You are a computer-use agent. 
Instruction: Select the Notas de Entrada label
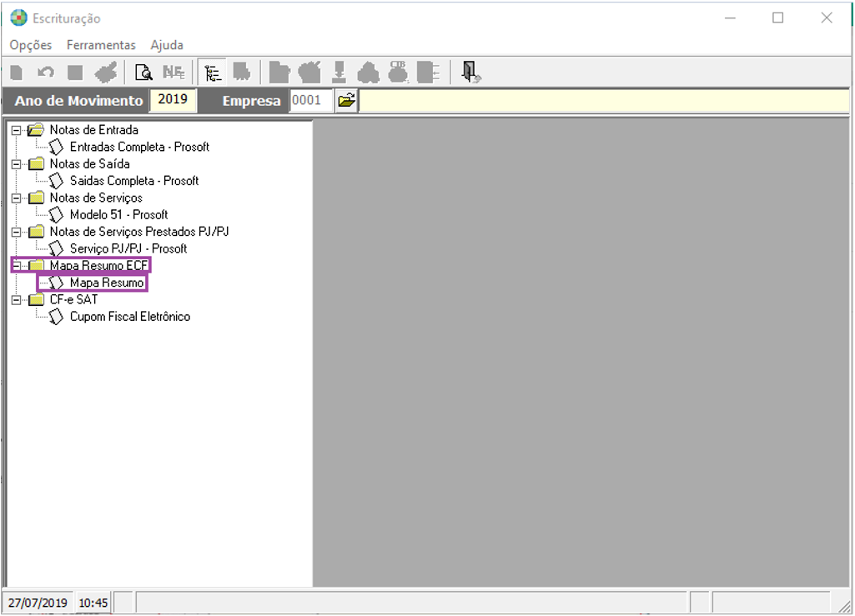coord(93,130)
